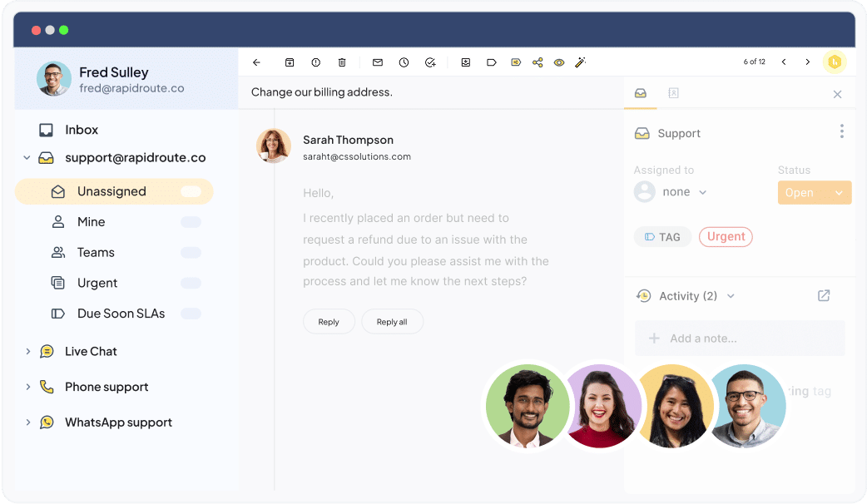Click the back arrow in the toolbar
The image size is (867, 504).
[x=256, y=62]
